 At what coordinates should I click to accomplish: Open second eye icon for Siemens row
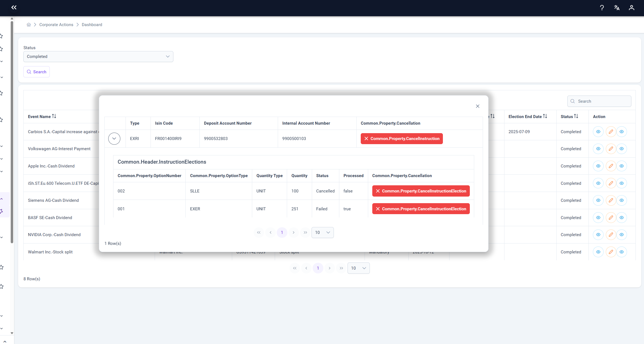(x=621, y=200)
